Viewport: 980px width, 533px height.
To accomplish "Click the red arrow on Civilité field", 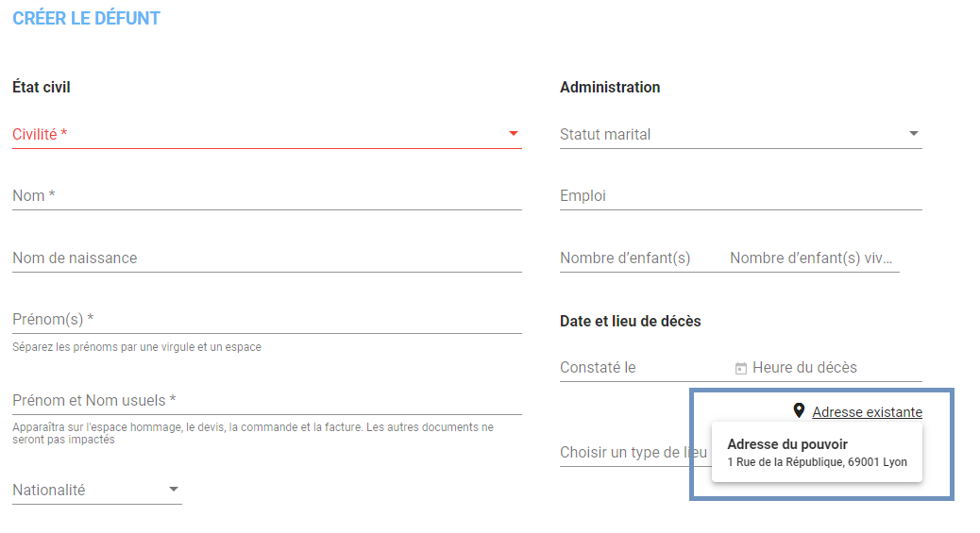I will pyautogui.click(x=513, y=134).
